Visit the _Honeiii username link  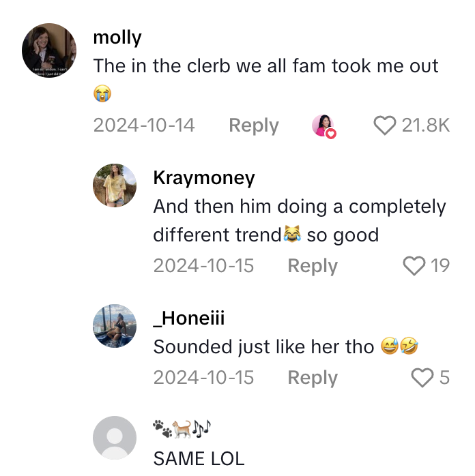pyautogui.click(x=189, y=318)
